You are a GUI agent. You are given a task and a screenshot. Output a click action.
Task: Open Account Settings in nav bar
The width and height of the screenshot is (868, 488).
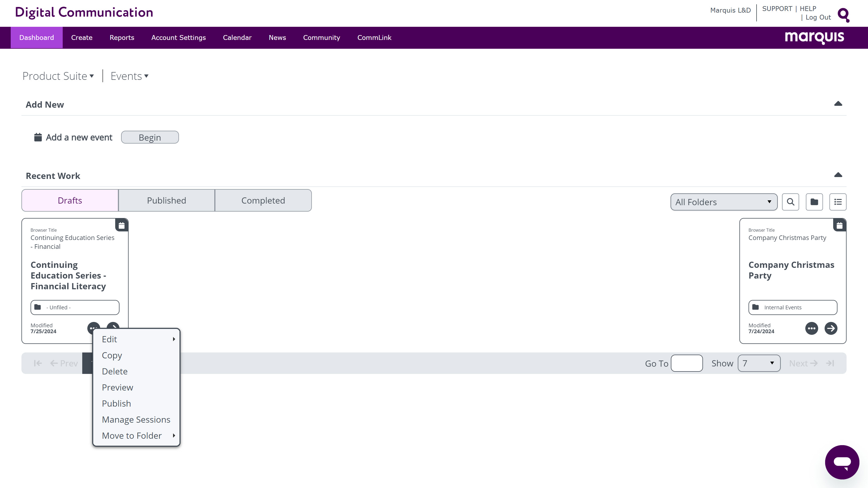click(x=178, y=38)
